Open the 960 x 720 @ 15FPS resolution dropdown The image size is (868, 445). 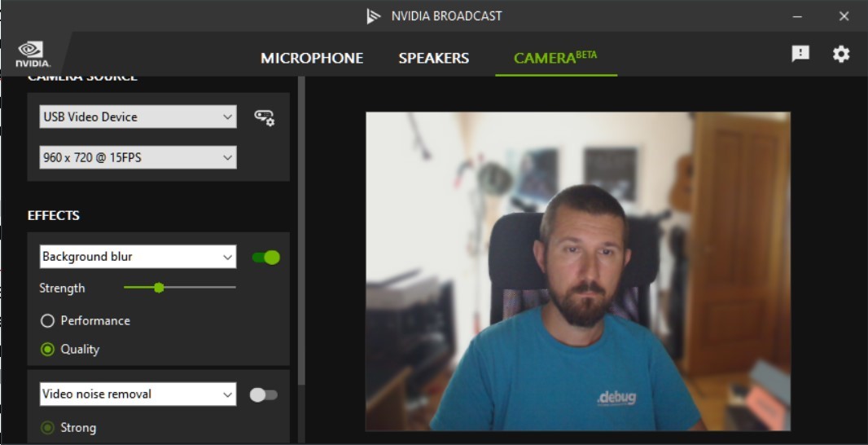point(138,157)
